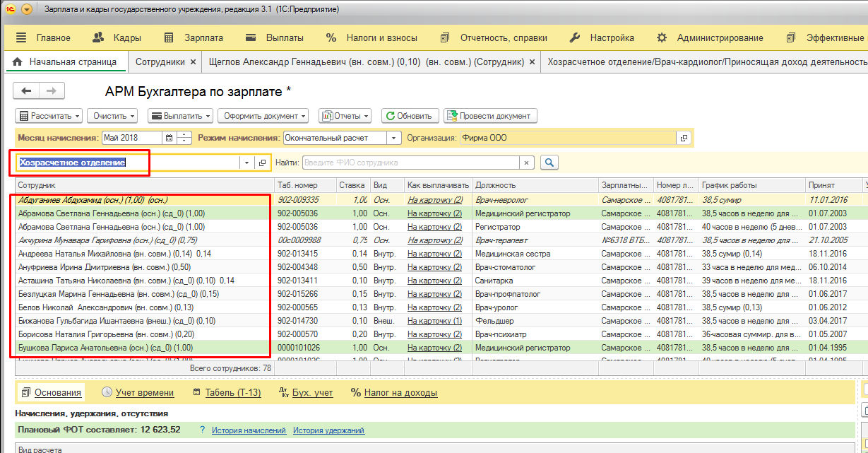Image resolution: width=868 pixels, height=453 pixels.
Task: Click the magnifier search button
Action: click(x=549, y=163)
